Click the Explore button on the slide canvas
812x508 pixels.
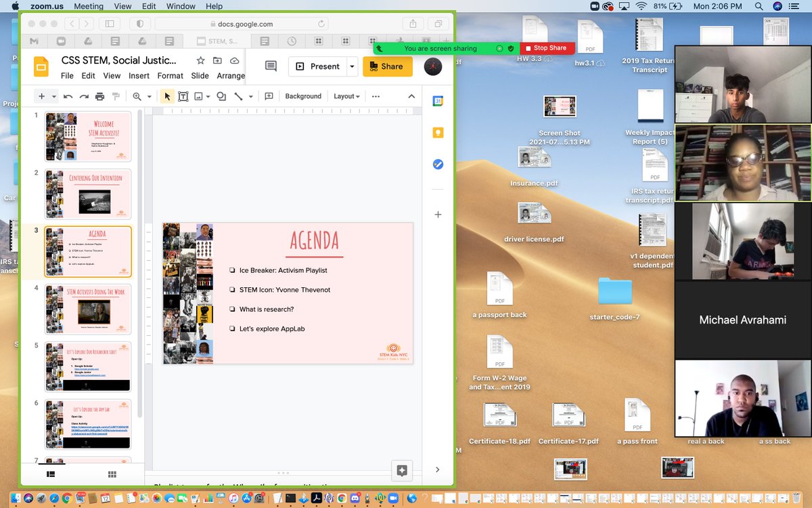[402, 471]
